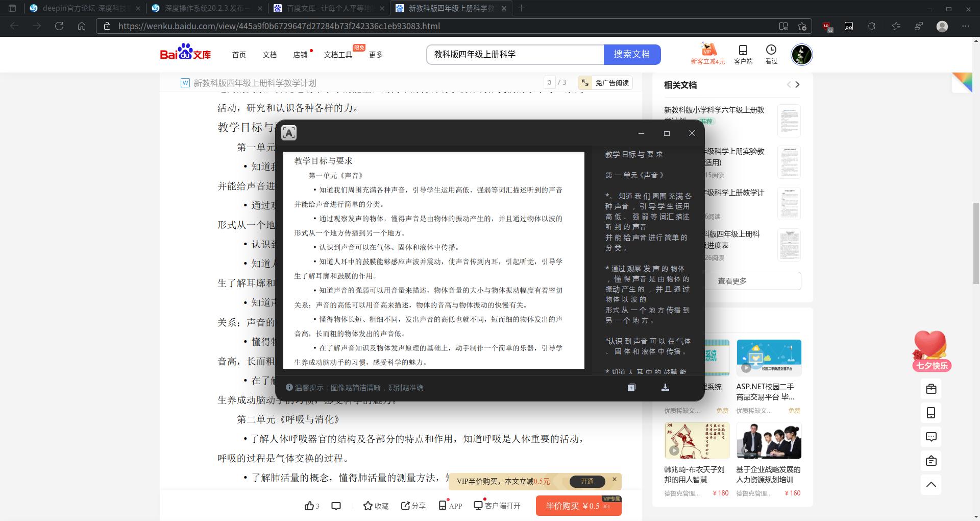Like the document with the thumbs-up toggle
The image size is (980, 521).
(x=310, y=505)
